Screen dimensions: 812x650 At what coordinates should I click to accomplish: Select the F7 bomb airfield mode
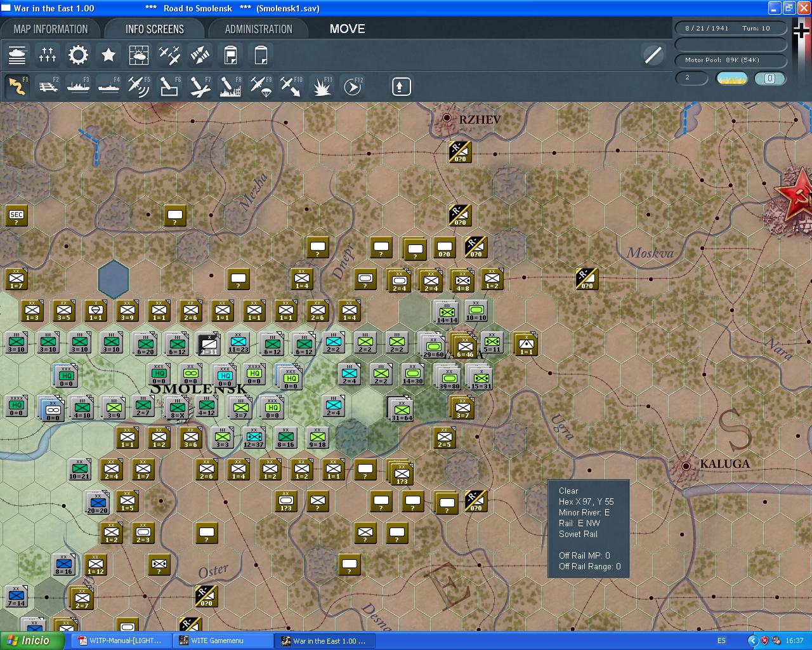(200, 86)
